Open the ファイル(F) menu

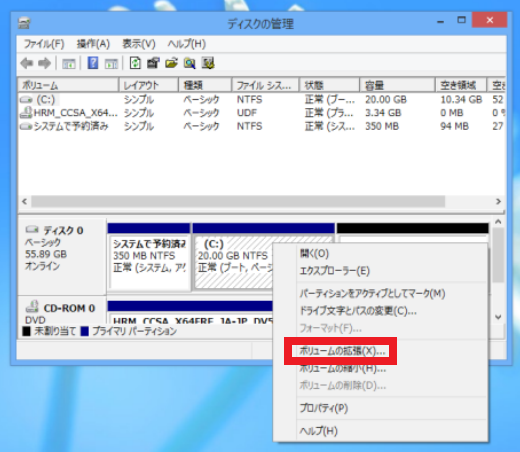[44, 44]
